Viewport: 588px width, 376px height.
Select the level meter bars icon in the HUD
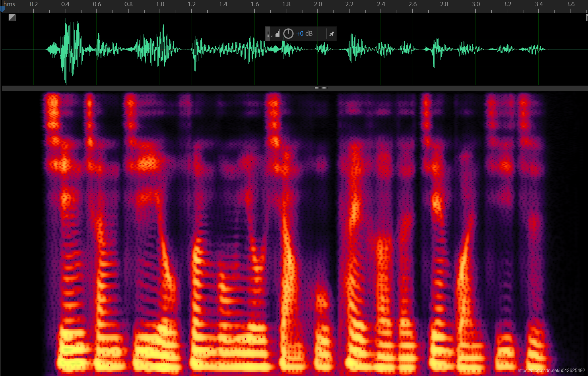[x=275, y=33]
